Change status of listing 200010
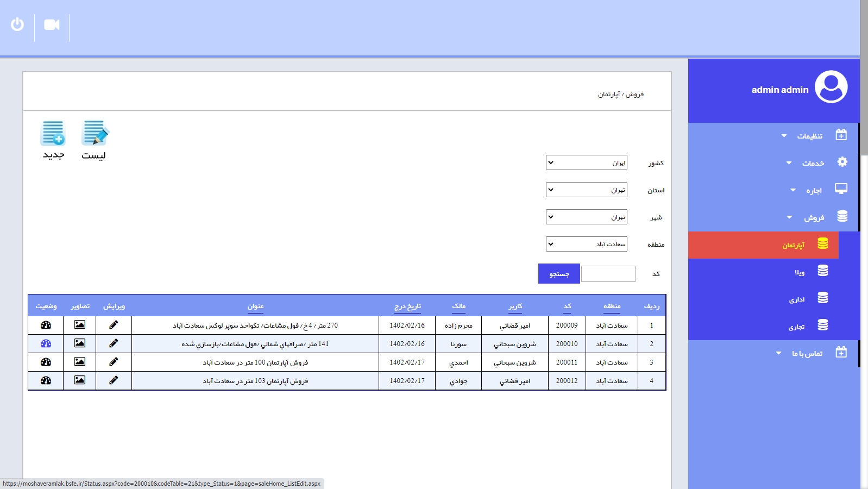This screenshot has height=489, width=868. 46,343
